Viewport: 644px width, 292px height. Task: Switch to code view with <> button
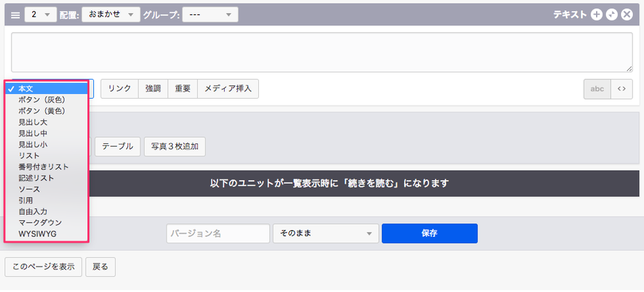621,88
